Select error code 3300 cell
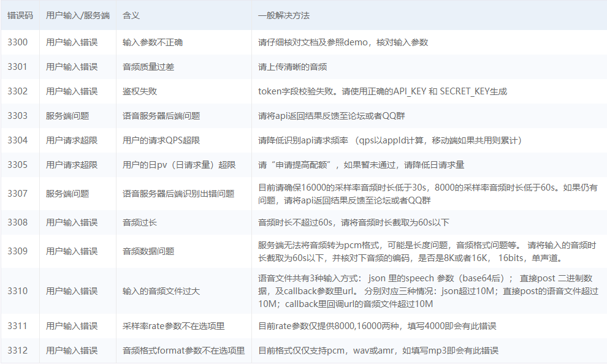Screen dimensions: 607x364 (x=17, y=42)
